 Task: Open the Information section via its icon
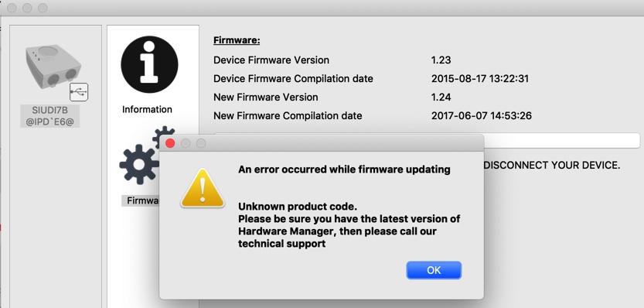[149, 64]
